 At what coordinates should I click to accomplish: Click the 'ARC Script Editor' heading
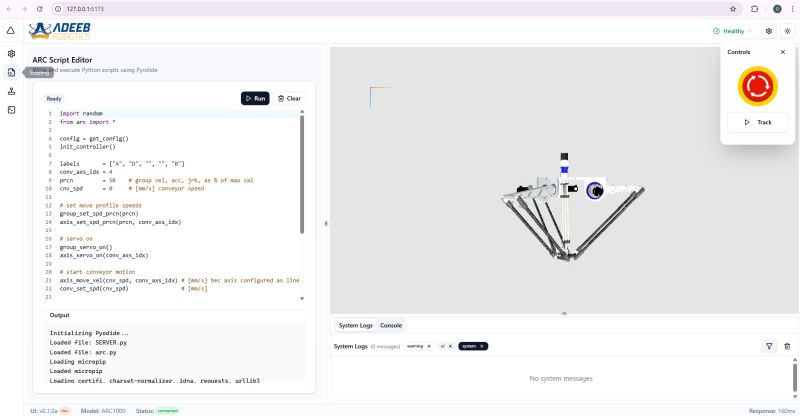pos(62,60)
